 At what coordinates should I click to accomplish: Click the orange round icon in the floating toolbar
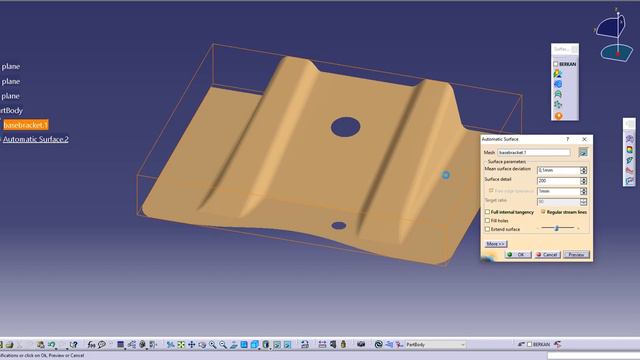pyautogui.click(x=558, y=116)
